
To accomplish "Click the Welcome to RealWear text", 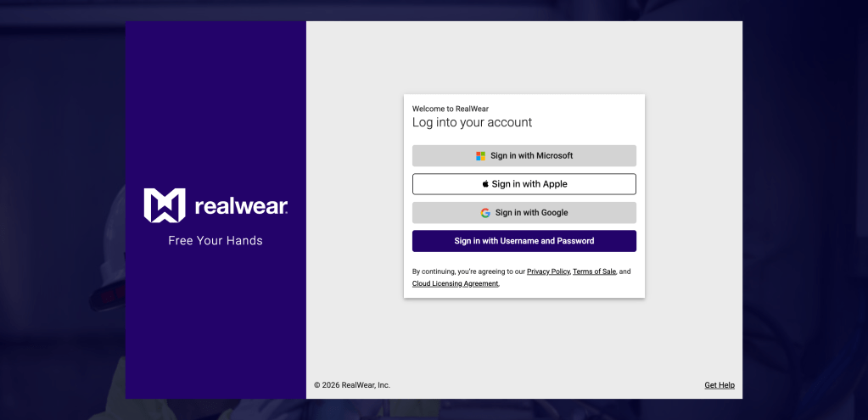I will 450,109.
